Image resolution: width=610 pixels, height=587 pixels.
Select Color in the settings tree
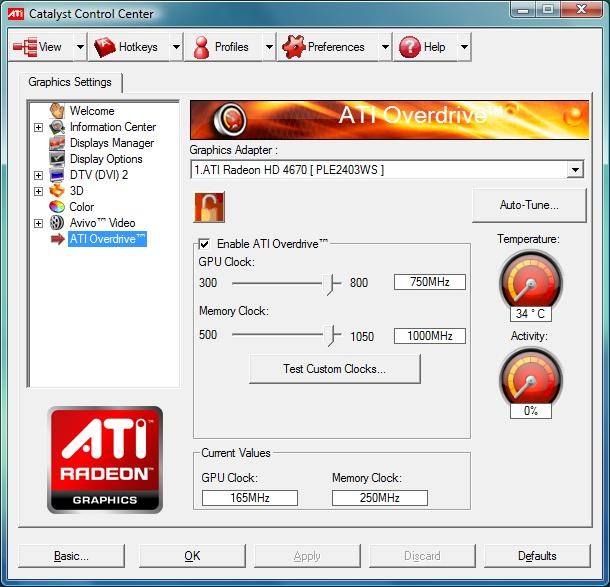pyautogui.click(x=81, y=207)
